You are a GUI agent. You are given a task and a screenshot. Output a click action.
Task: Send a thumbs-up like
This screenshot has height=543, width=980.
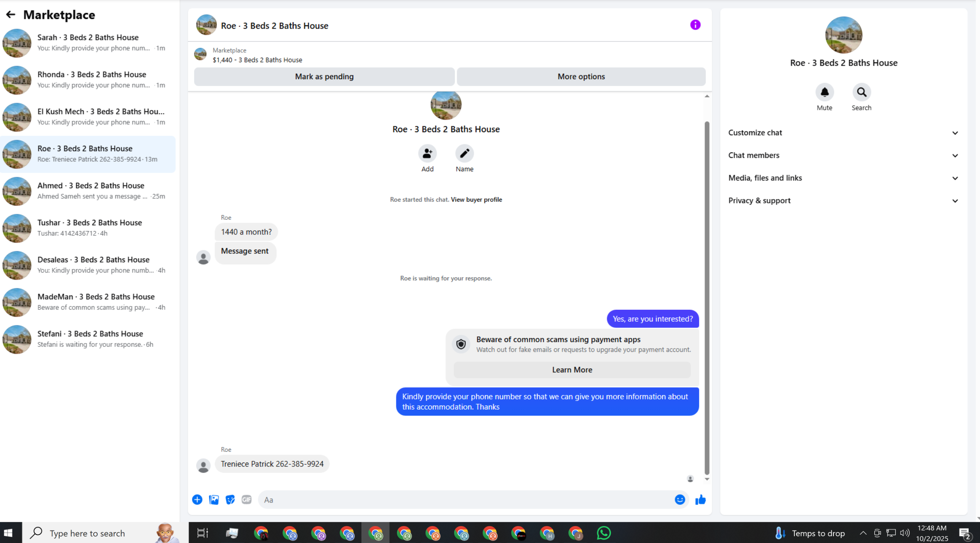(x=700, y=500)
